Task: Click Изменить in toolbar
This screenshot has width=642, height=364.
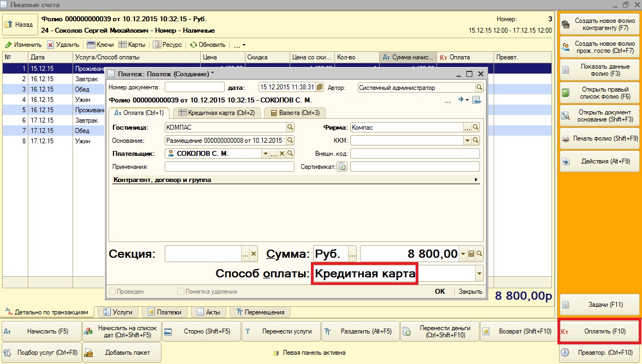Action: tap(23, 45)
